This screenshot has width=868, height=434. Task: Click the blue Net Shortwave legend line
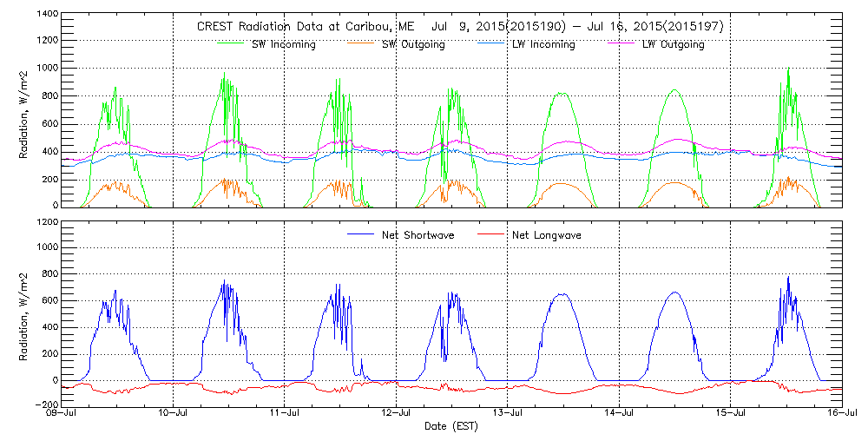click(358, 234)
